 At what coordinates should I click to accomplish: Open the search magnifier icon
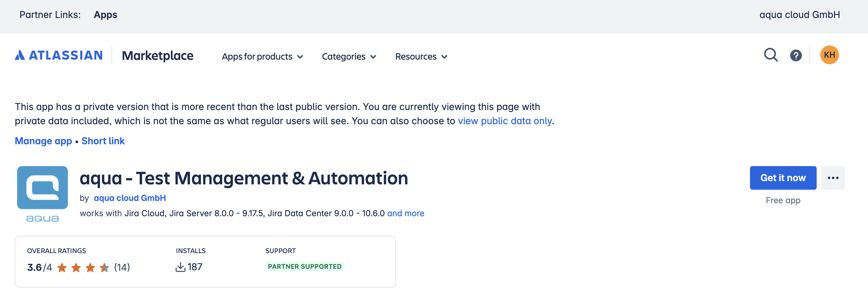click(x=770, y=55)
